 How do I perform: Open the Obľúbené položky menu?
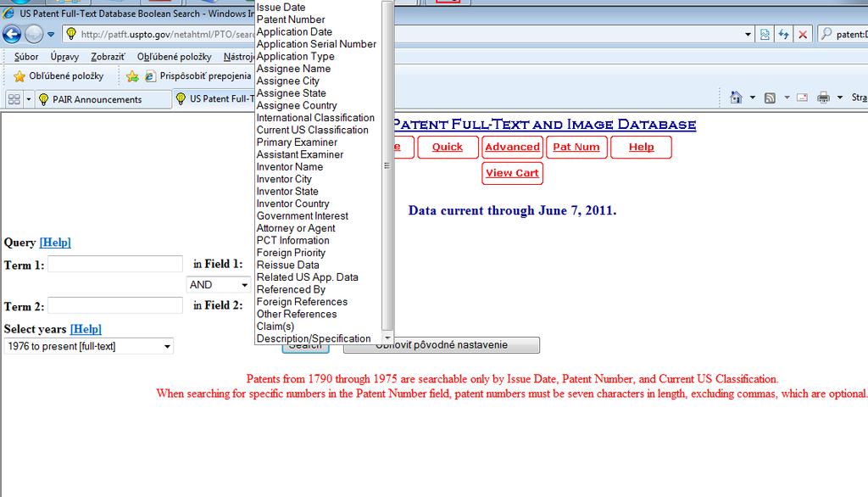pyautogui.click(x=175, y=57)
